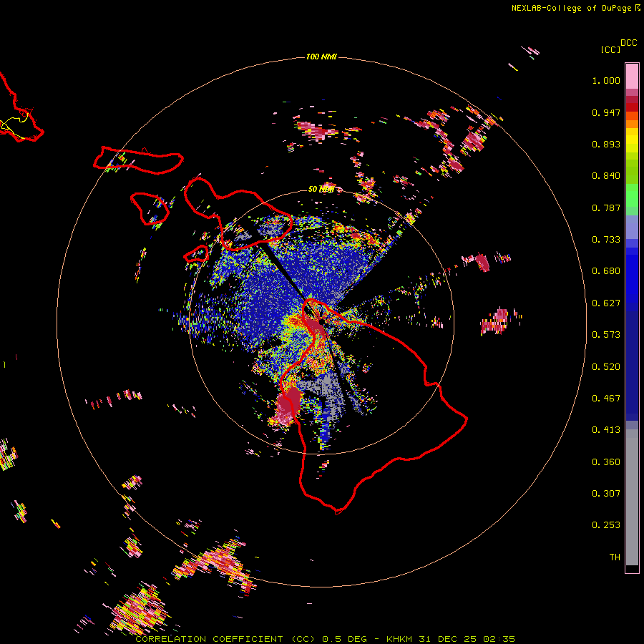
Task: Click the [CC] legend unit label
Action: coord(610,49)
